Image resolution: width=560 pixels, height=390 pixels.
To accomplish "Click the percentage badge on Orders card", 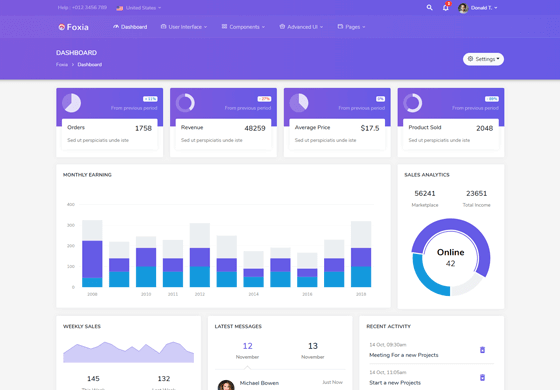I will click(150, 99).
